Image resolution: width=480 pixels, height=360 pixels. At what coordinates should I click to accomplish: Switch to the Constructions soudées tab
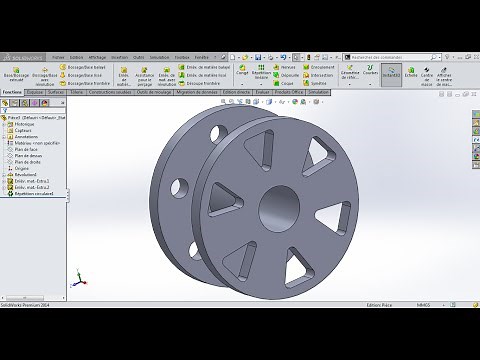click(110, 92)
